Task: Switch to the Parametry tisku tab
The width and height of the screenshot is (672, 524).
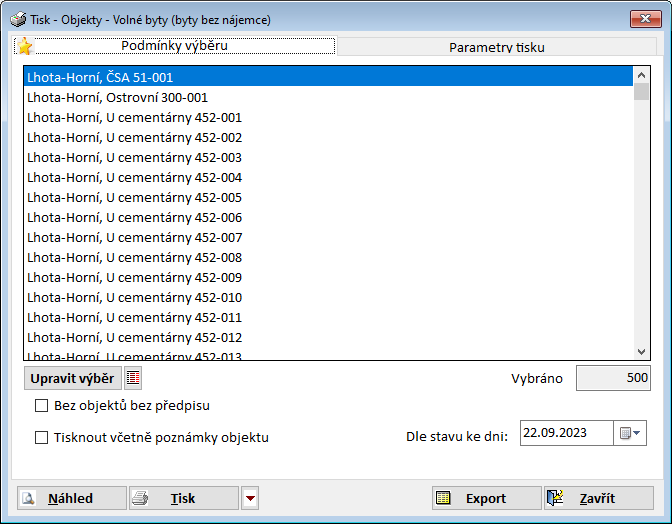Action: [x=497, y=47]
